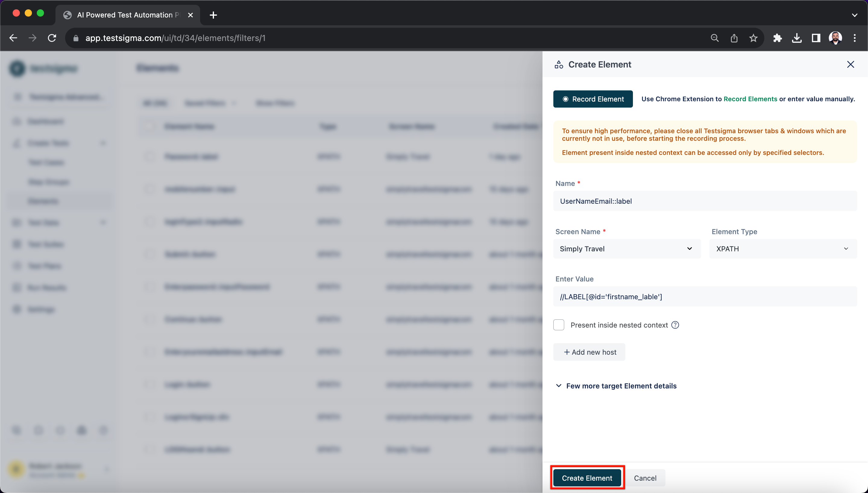
Task: Click the Create Element button
Action: pos(587,478)
